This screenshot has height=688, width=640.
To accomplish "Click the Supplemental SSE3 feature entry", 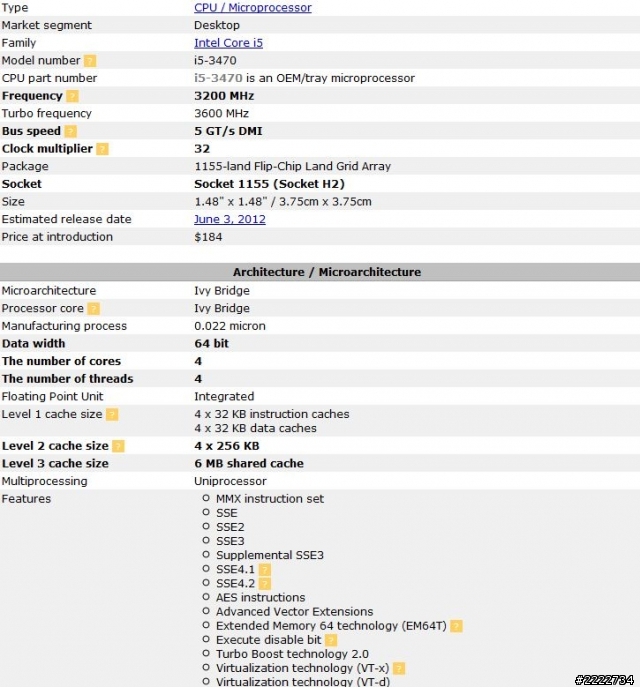I will click(x=270, y=555).
